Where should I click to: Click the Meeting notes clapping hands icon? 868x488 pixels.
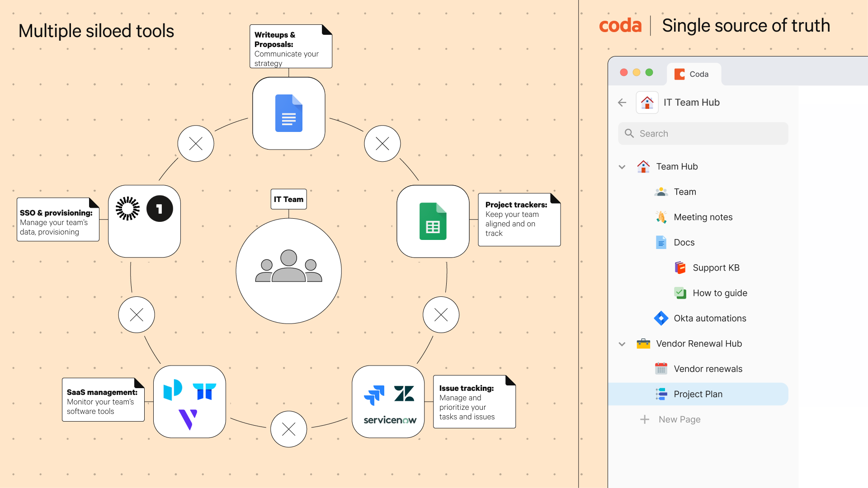pyautogui.click(x=661, y=217)
